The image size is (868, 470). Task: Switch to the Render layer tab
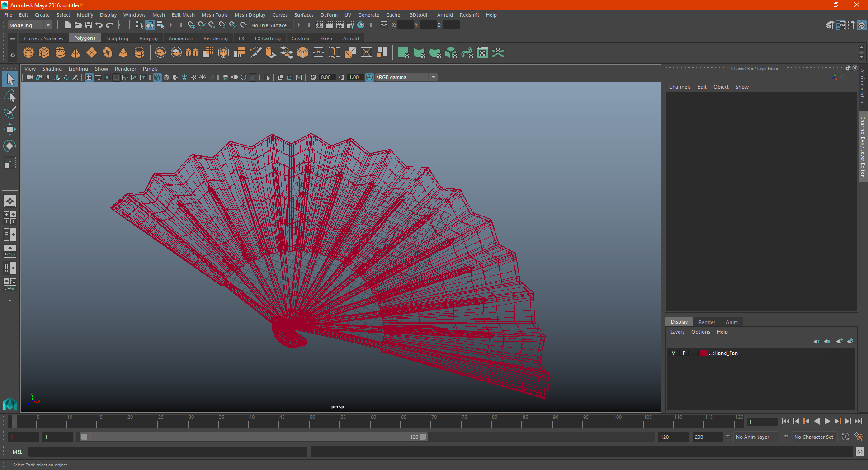click(x=707, y=322)
